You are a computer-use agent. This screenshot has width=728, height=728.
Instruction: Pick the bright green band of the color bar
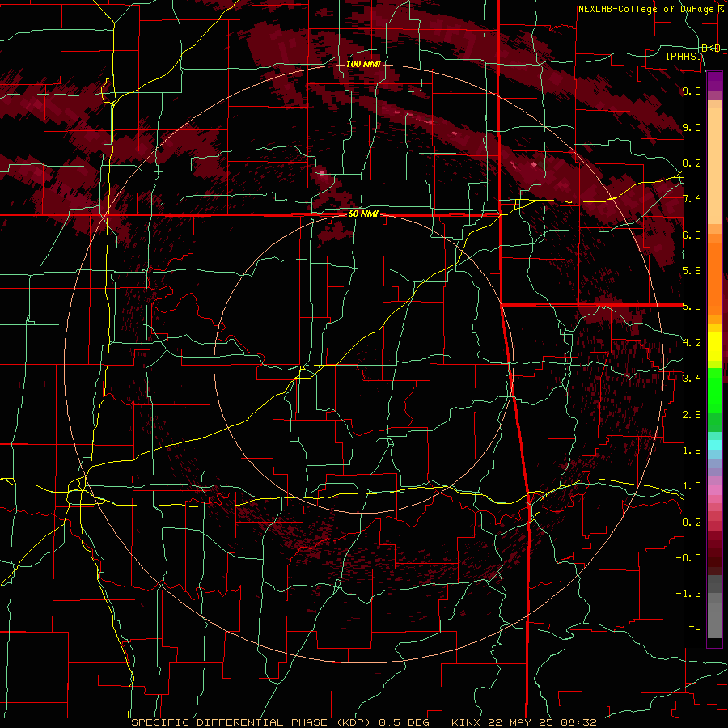pos(714,391)
